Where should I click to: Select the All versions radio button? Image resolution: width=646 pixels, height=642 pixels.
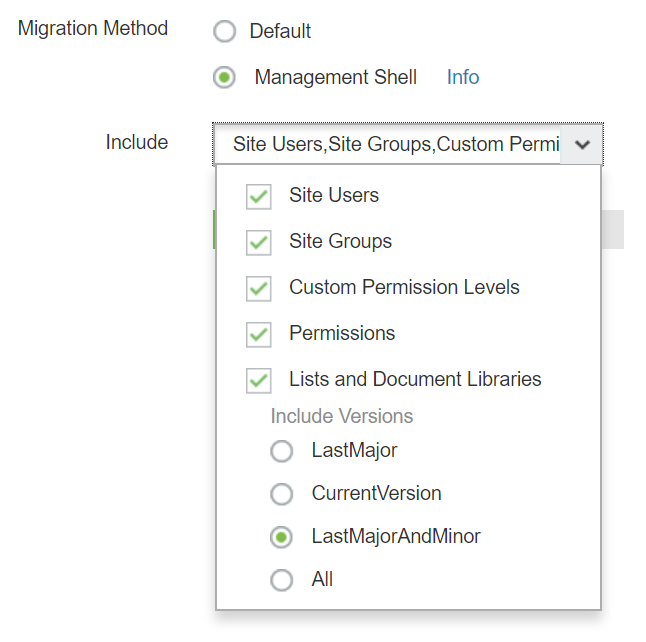click(282, 580)
